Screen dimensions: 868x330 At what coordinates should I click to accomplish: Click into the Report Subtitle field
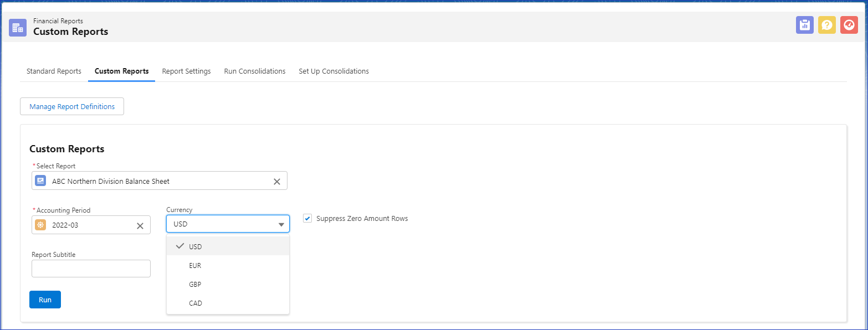tap(91, 269)
